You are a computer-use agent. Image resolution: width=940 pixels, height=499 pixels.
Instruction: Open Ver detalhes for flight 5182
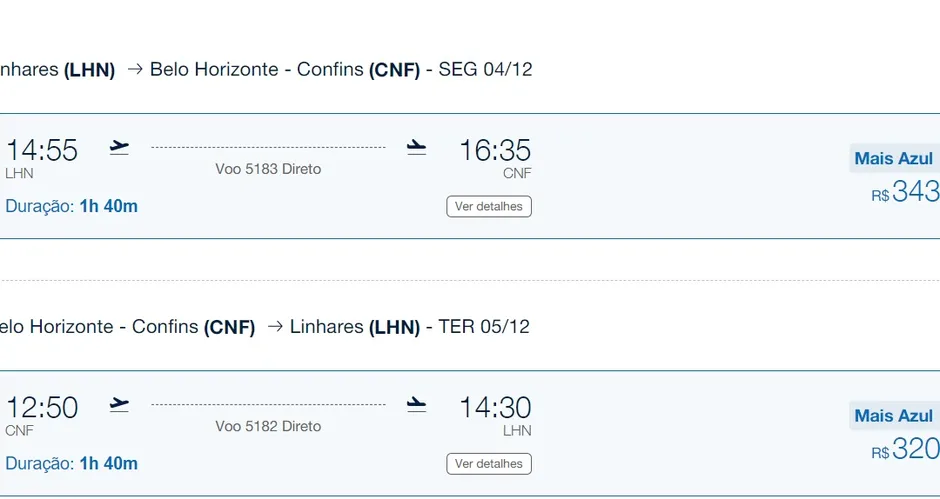pyautogui.click(x=489, y=464)
